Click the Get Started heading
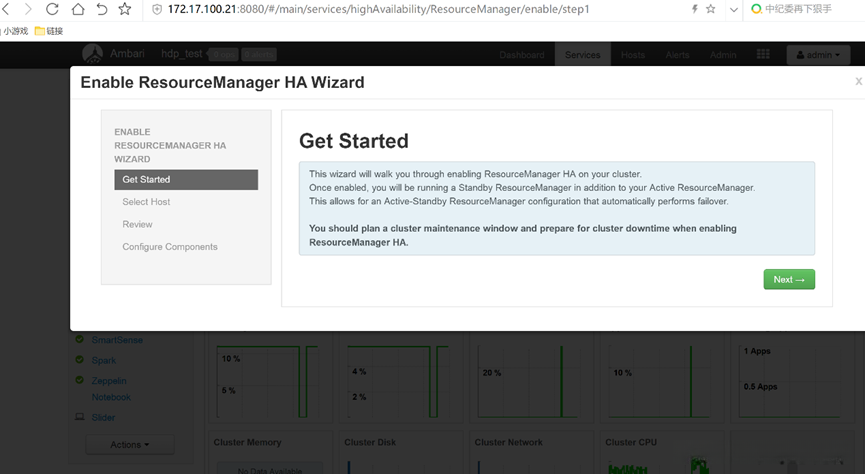This screenshot has width=865, height=474. click(354, 141)
